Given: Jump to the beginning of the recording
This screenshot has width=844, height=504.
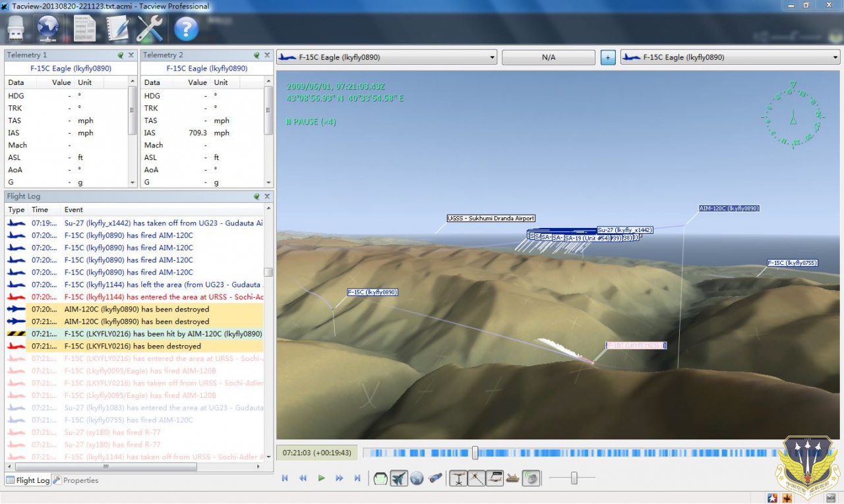Looking at the screenshot, I should (285, 478).
